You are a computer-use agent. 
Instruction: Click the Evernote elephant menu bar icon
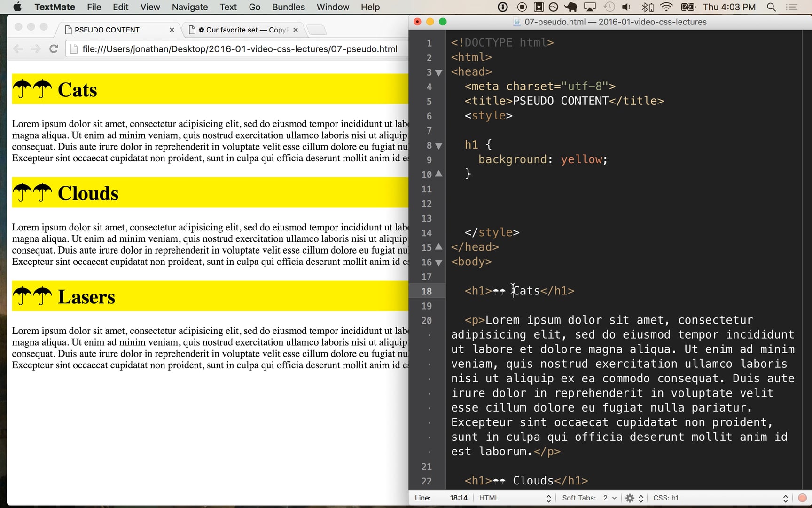(570, 7)
